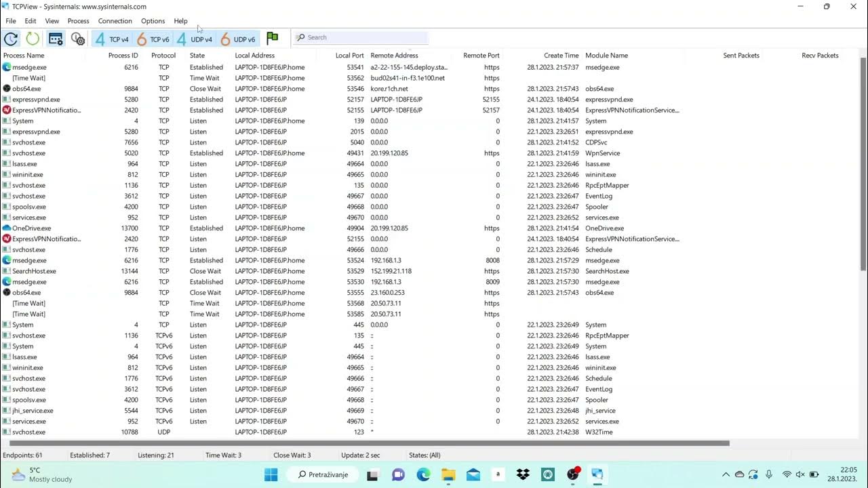Open the Help menu
This screenshot has height=488, width=868.
[180, 21]
